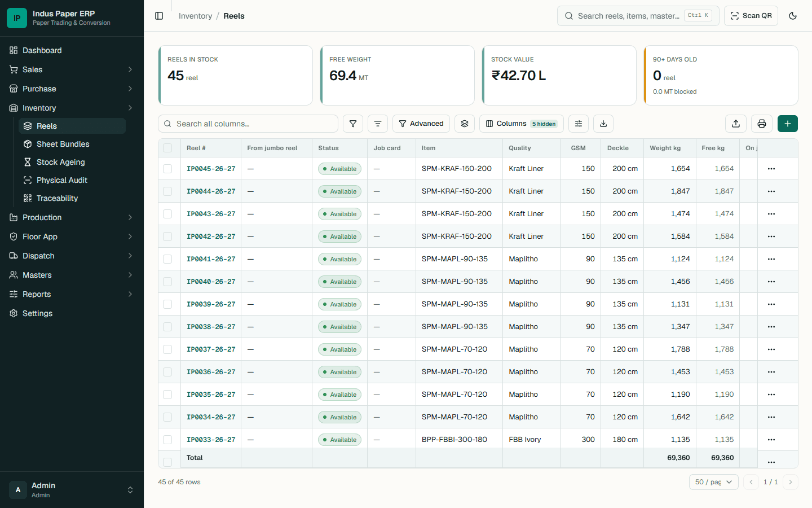Open row actions for IP0033-26-27
Screen dimensions: 812x508
click(771, 440)
